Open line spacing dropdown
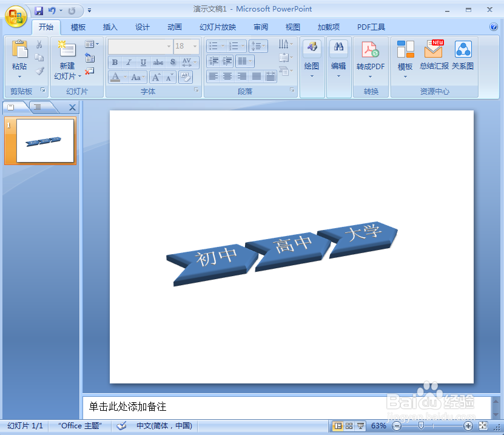This screenshot has width=504, height=435. point(258,46)
